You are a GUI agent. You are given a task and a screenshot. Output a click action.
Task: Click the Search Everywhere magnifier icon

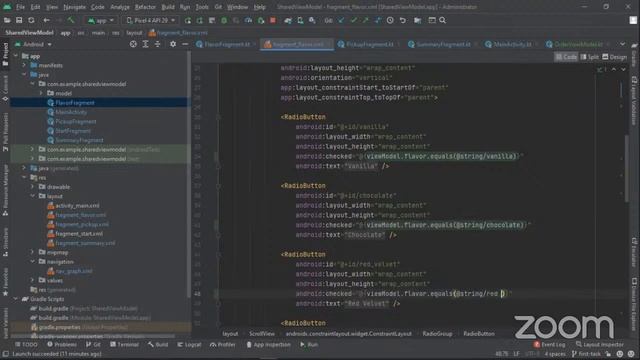[x=442, y=20]
